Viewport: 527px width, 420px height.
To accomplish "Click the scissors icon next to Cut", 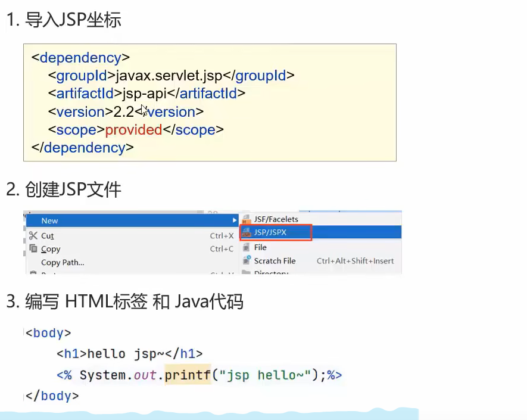I will pos(33,235).
